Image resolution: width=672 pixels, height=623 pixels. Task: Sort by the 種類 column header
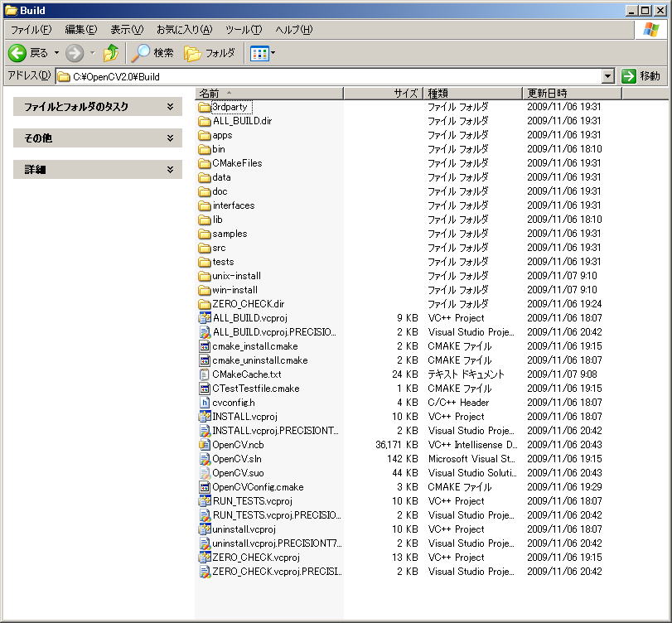(472, 93)
